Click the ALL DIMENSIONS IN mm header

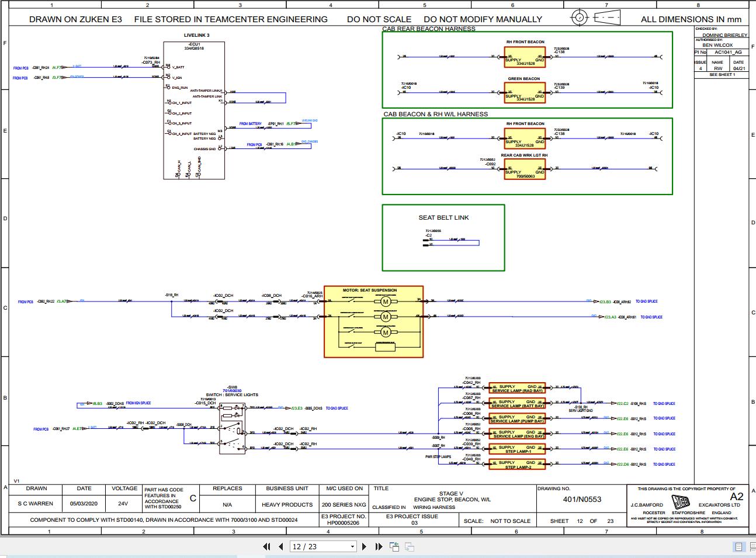click(691, 19)
